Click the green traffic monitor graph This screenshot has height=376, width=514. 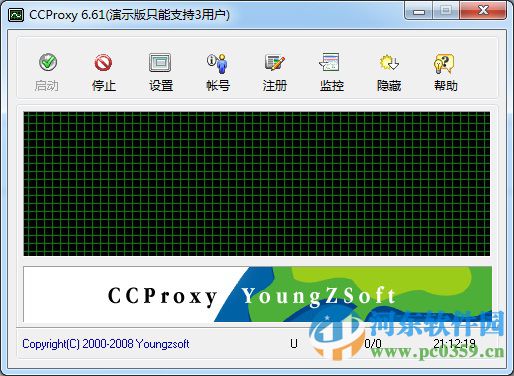point(257,184)
